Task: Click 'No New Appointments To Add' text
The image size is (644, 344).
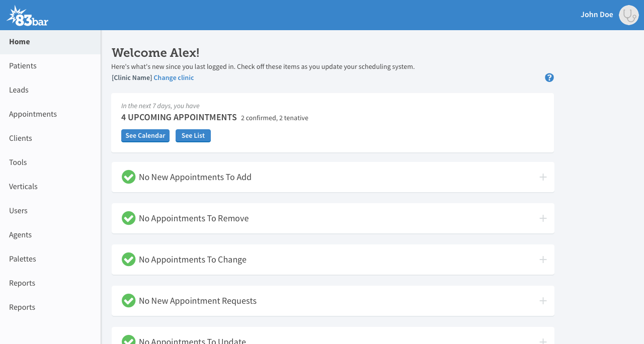Action: [195, 177]
